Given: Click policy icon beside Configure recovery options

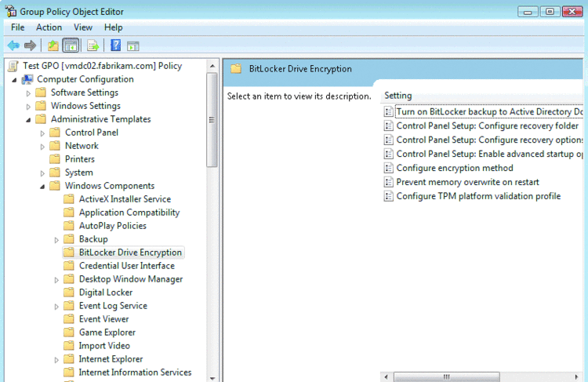Looking at the screenshot, I should click(x=389, y=140).
